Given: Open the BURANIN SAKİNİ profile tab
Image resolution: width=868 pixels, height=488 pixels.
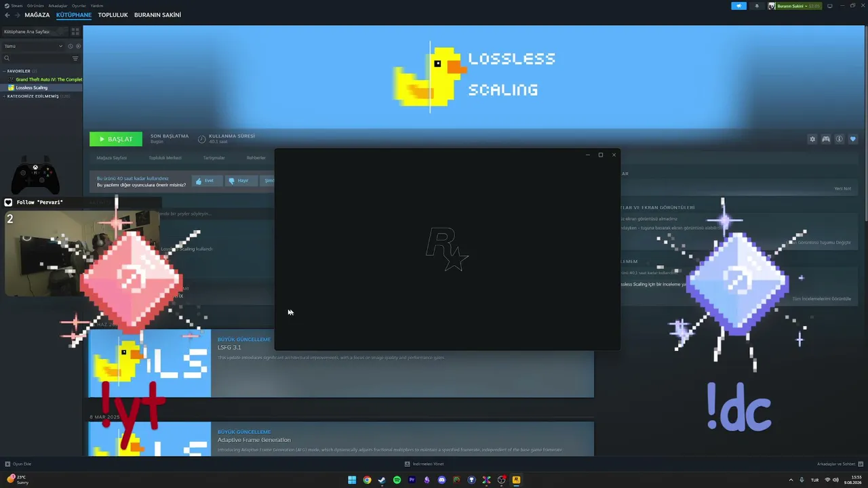Looking at the screenshot, I should (157, 15).
